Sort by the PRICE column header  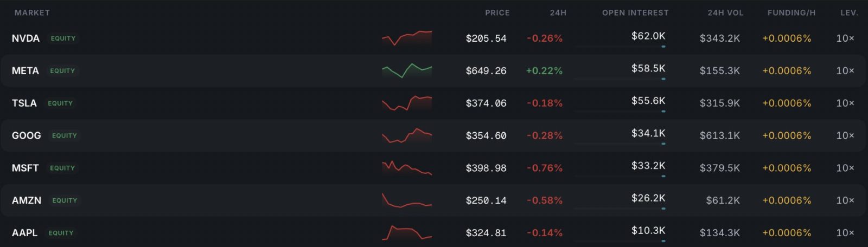(x=497, y=12)
